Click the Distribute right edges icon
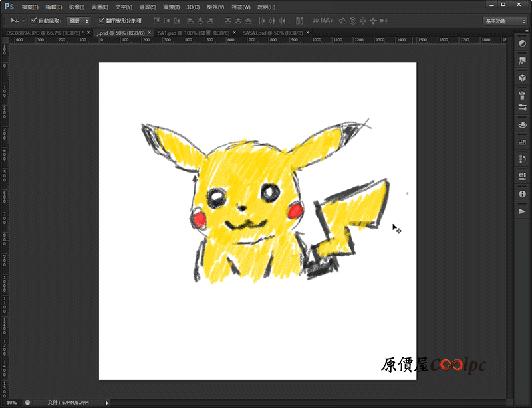Image resolution: width=532 pixels, height=408 pixels. pyautogui.click(x=282, y=21)
